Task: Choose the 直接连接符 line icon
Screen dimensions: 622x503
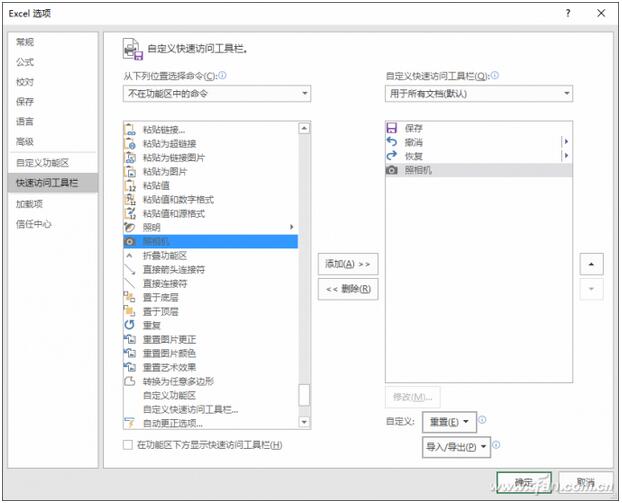Action: pos(130,284)
